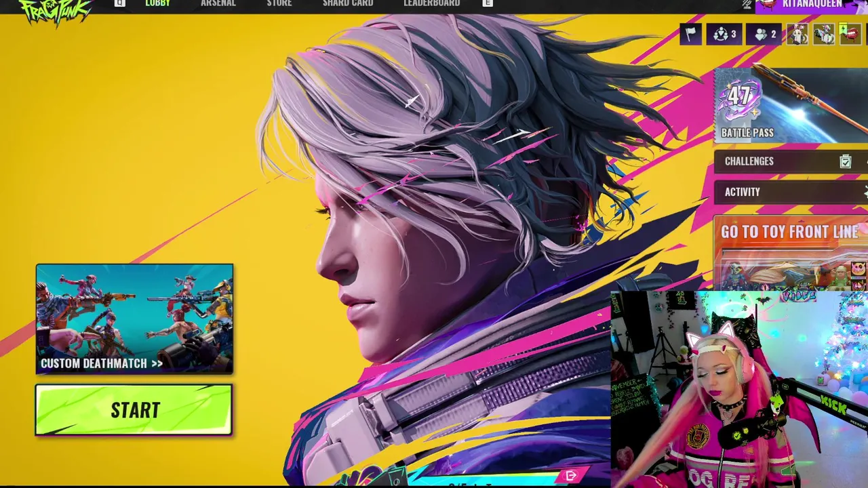Click the pink exit arrow icon
Image resolution: width=868 pixels, height=488 pixels.
570,476
